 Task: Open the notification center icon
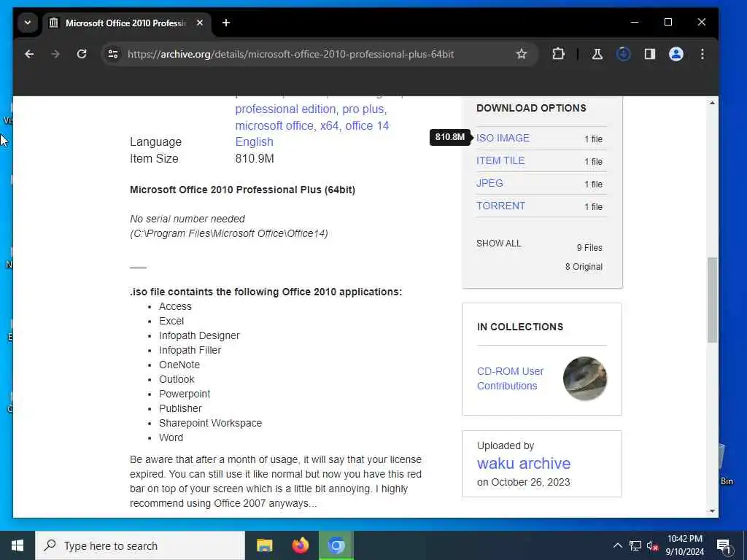(724, 545)
